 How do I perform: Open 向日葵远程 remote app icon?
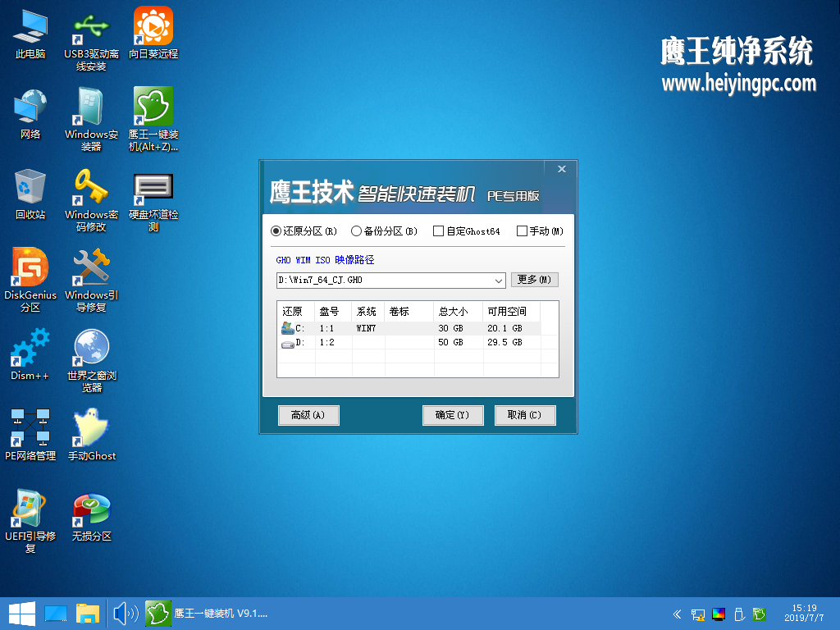[x=153, y=33]
